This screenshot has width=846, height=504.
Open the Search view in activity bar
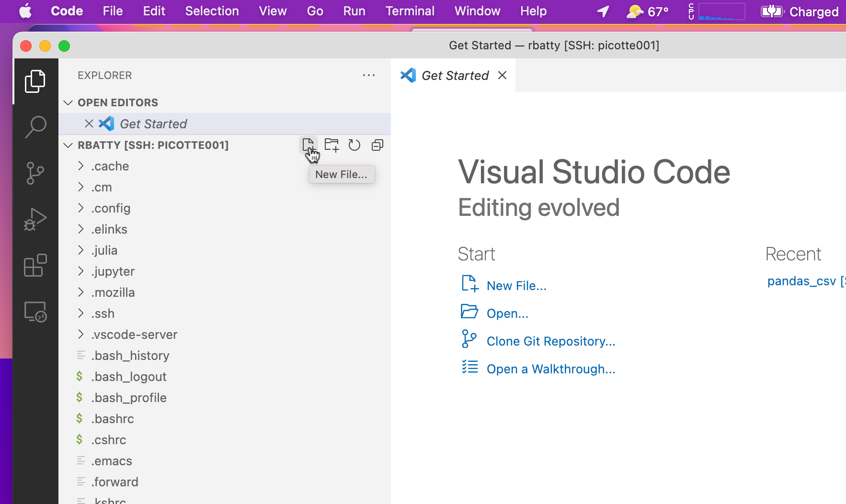click(x=35, y=127)
